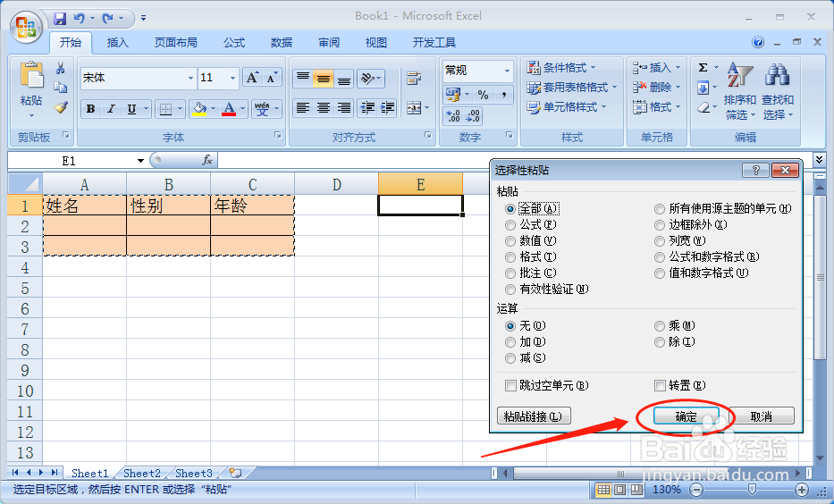Image resolution: width=834 pixels, height=504 pixels.
Task: Enable 转置 transpose checkbox
Action: coord(660,385)
